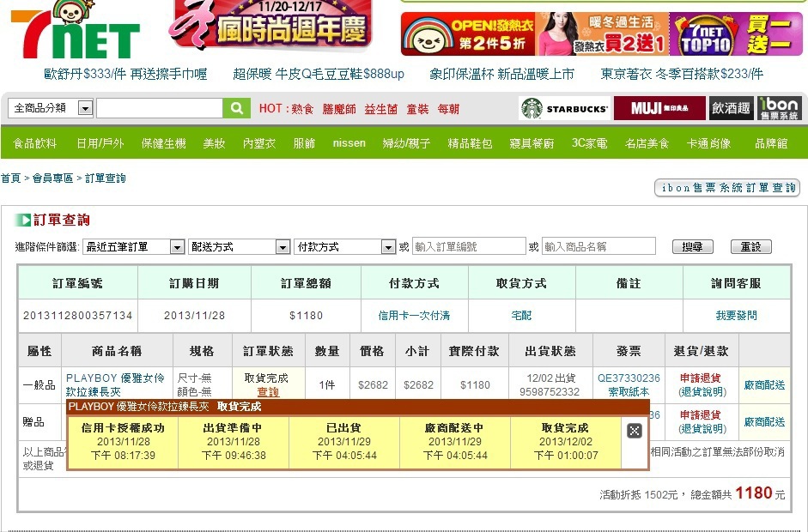Click the 搜尋 button
This screenshot has width=808, height=532.
coord(693,246)
